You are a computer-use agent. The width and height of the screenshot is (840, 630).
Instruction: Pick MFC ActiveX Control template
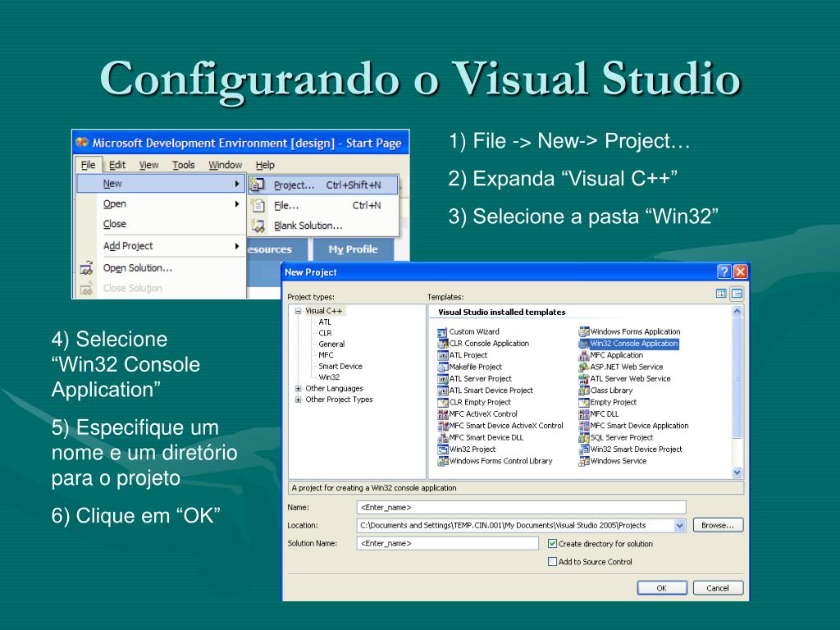[478, 414]
